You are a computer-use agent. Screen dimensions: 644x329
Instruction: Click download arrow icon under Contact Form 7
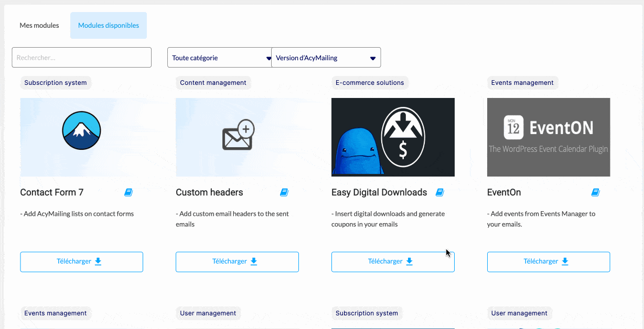98,261
